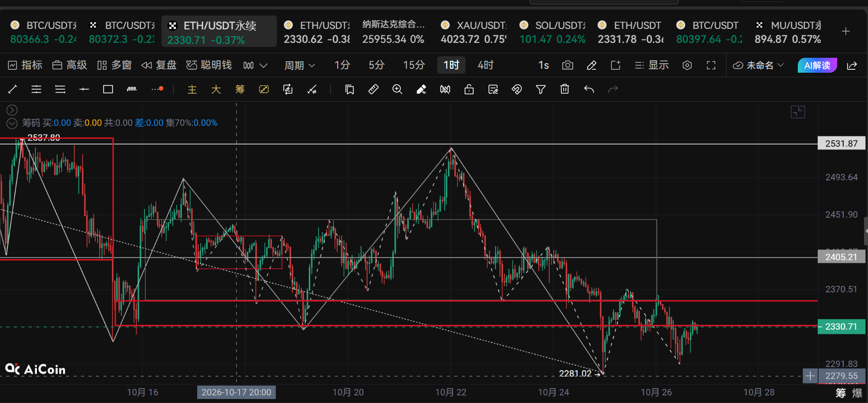The height and width of the screenshot is (403, 868).
Task: Switch to the XAU/USDT tab
Action: 474,31
